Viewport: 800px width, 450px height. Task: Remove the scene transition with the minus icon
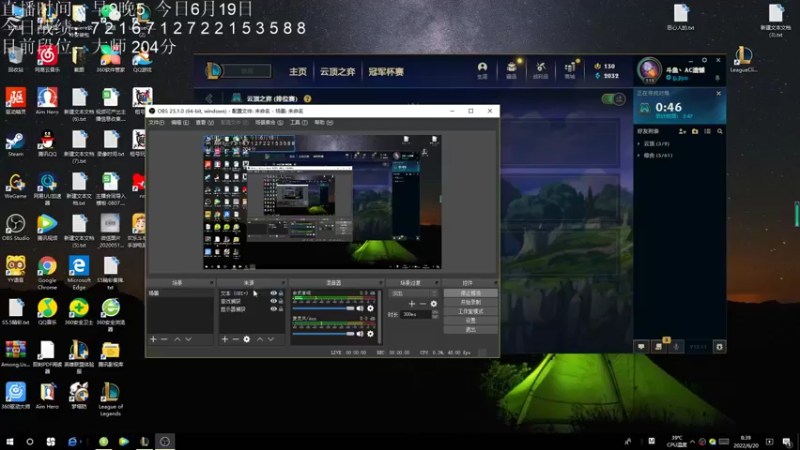pyautogui.click(x=422, y=304)
